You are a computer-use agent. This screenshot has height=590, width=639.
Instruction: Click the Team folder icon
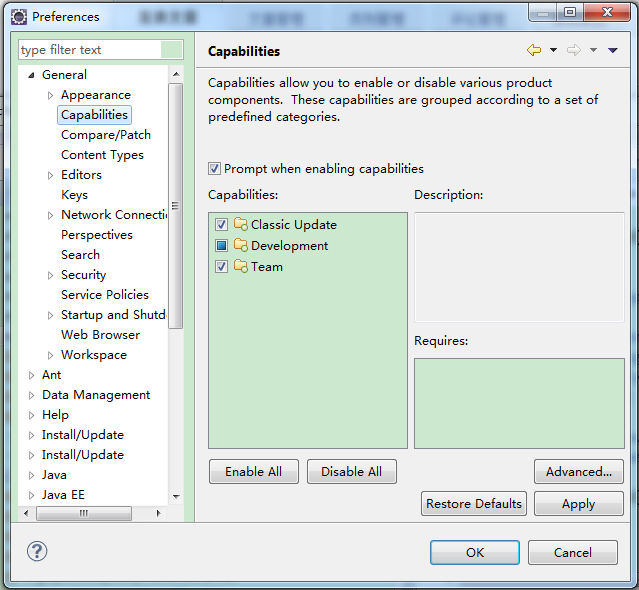coord(240,266)
